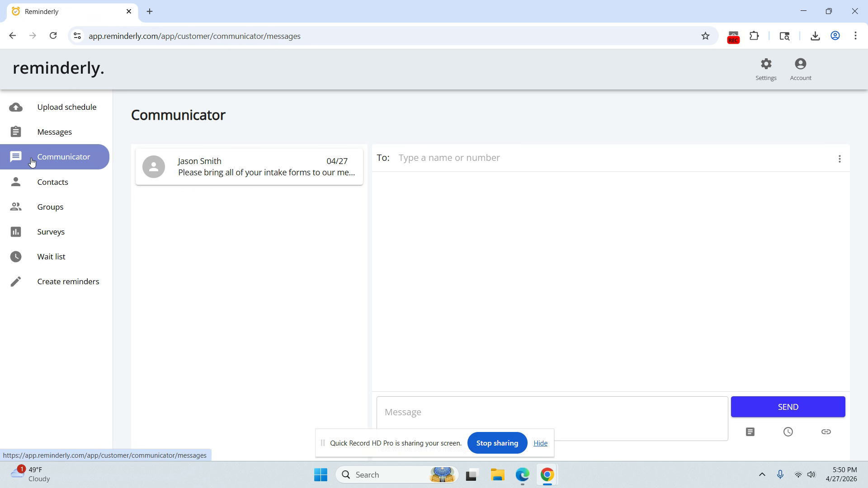
Task: Click the taskbar clock showing 5:50 PM
Action: point(841,474)
